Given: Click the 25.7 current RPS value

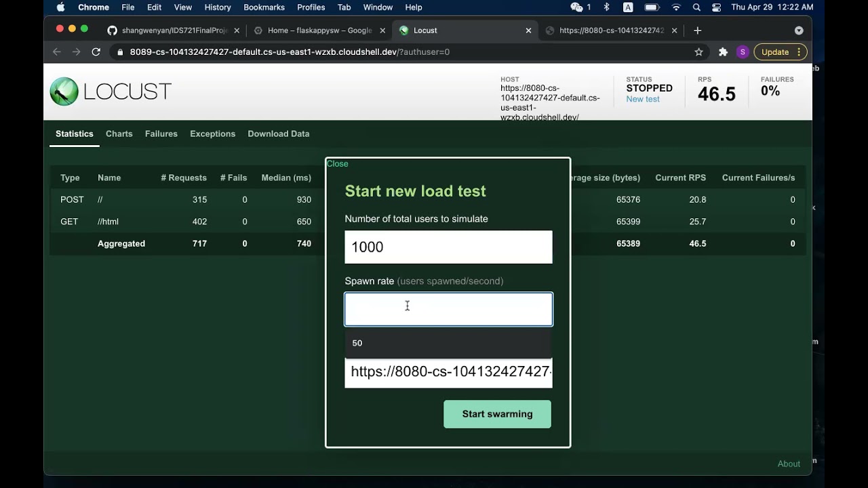Looking at the screenshot, I should click(698, 222).
